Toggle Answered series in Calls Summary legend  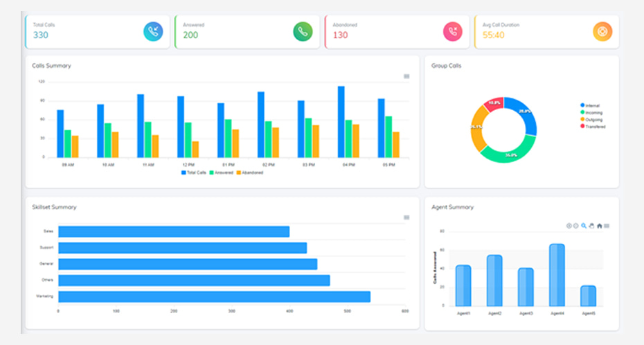point(222,172)
